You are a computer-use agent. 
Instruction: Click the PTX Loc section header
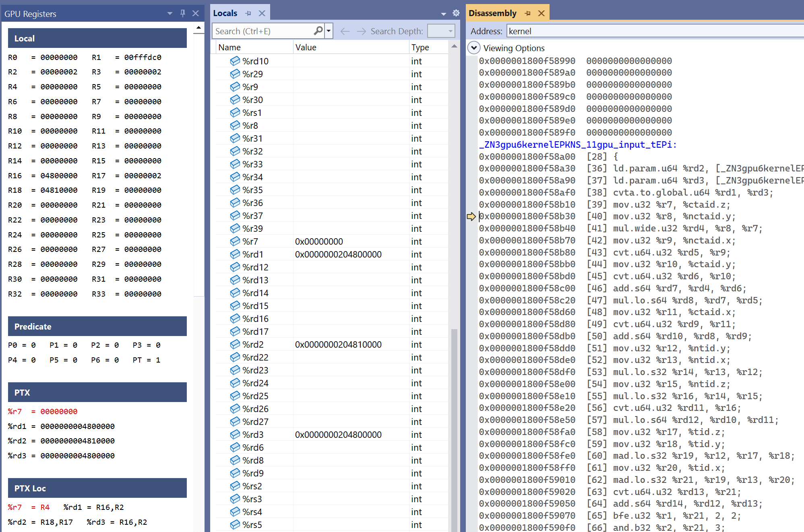tap(97, 488)
